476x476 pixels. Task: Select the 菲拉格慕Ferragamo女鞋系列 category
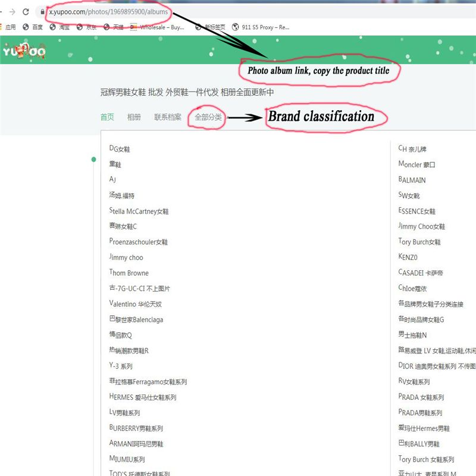click(x=148, y=381)
